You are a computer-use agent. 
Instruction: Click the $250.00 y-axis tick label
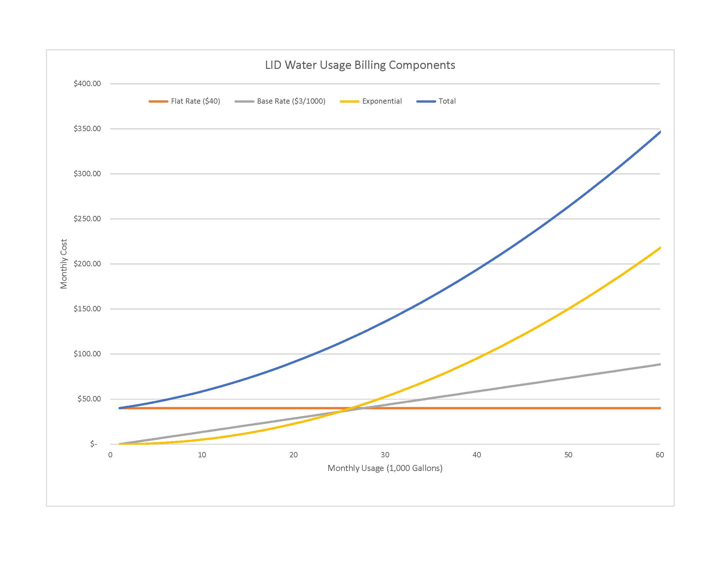click(87, 219)
